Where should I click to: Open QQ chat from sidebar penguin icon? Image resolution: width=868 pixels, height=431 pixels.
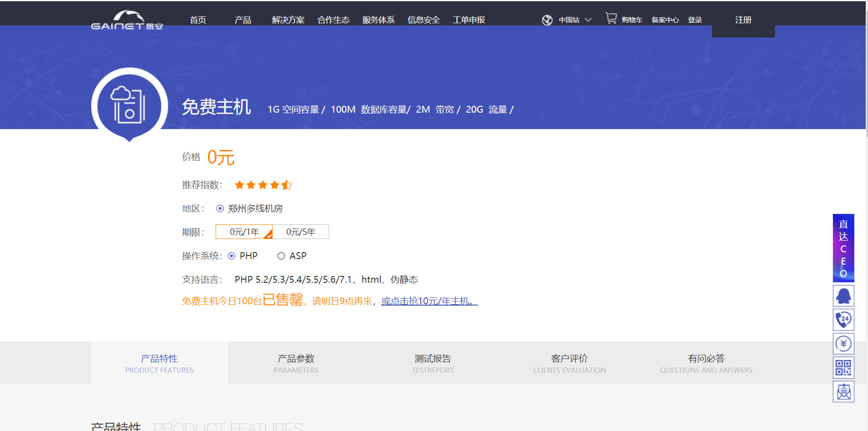point(843,296)
